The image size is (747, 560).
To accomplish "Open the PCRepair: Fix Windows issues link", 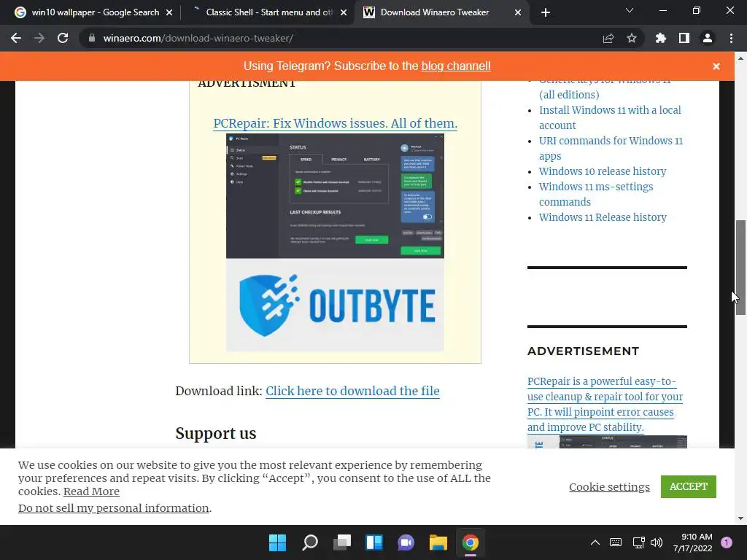I will coord(335,123).
